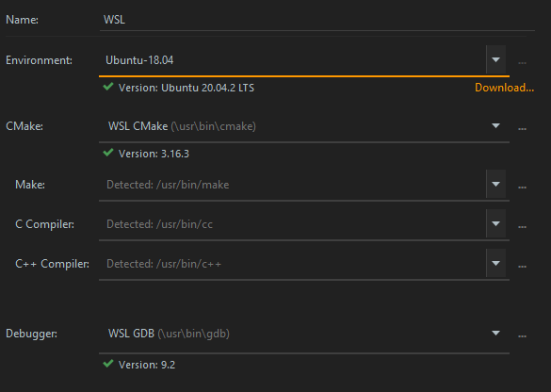Click the green checkmark by GDB version 9.2
This screenshot has width=551, height=392.
108,364
